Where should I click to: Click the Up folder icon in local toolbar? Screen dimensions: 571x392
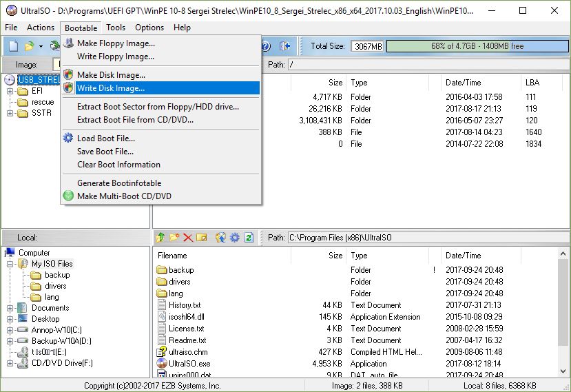(160, 238)
